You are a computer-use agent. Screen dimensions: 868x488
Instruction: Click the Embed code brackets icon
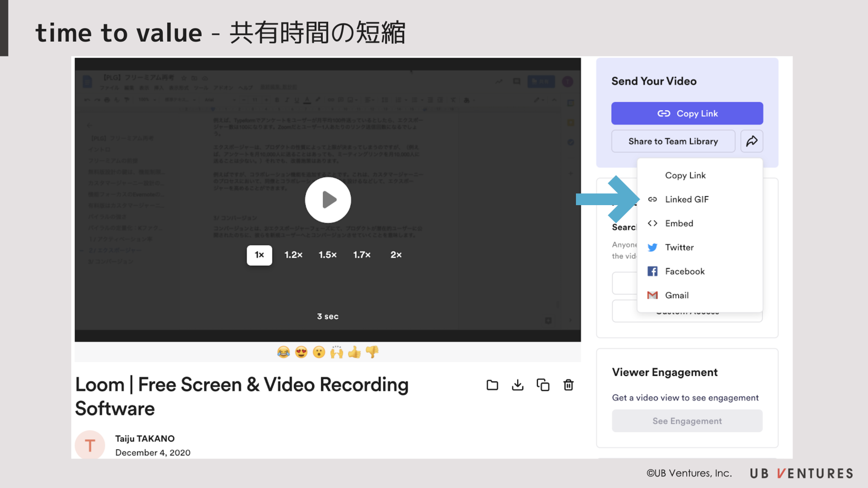[652, 223]
